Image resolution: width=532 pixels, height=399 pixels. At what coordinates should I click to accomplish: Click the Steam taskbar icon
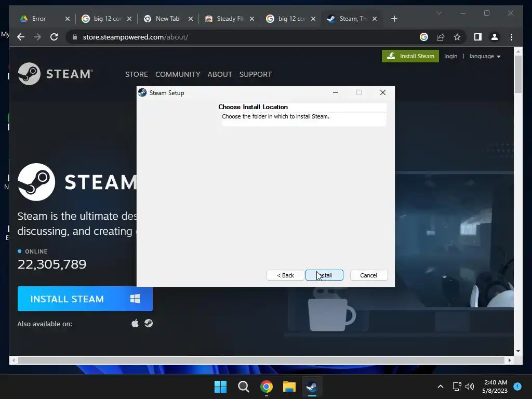[x=312, y=387]
